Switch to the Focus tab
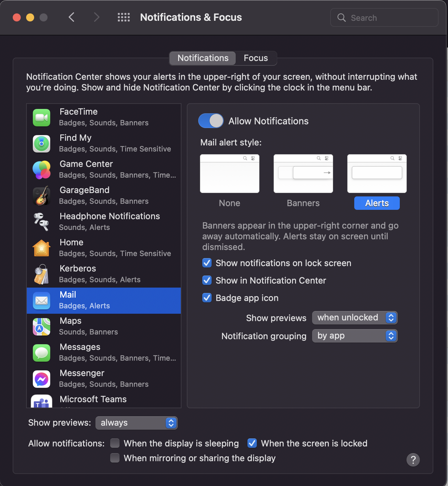 pyautogui.click(x=256, y=58)
